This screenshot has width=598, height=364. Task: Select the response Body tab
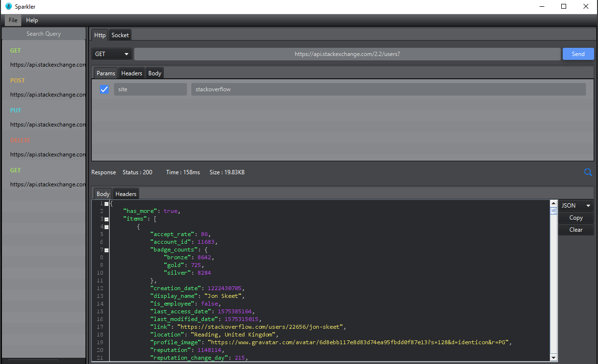pos(103,194)
